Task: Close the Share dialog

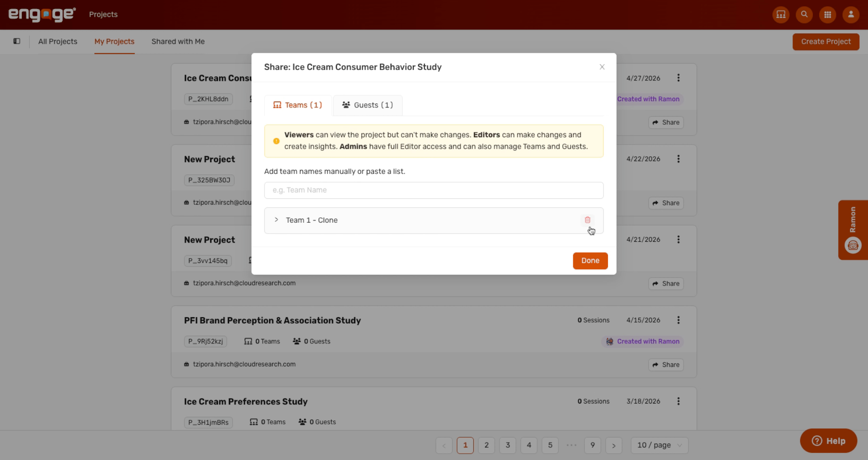Action: (602, 67)
